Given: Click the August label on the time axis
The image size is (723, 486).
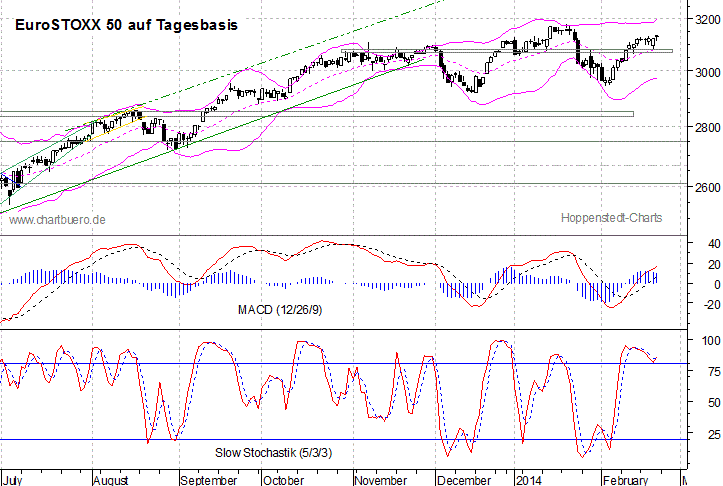Looking at the screenshot, I should coord(111,480).
